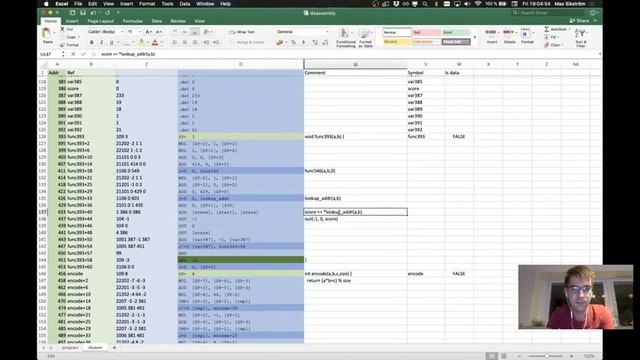
Task: Select the Check Cell style
Action: (456, 42)
